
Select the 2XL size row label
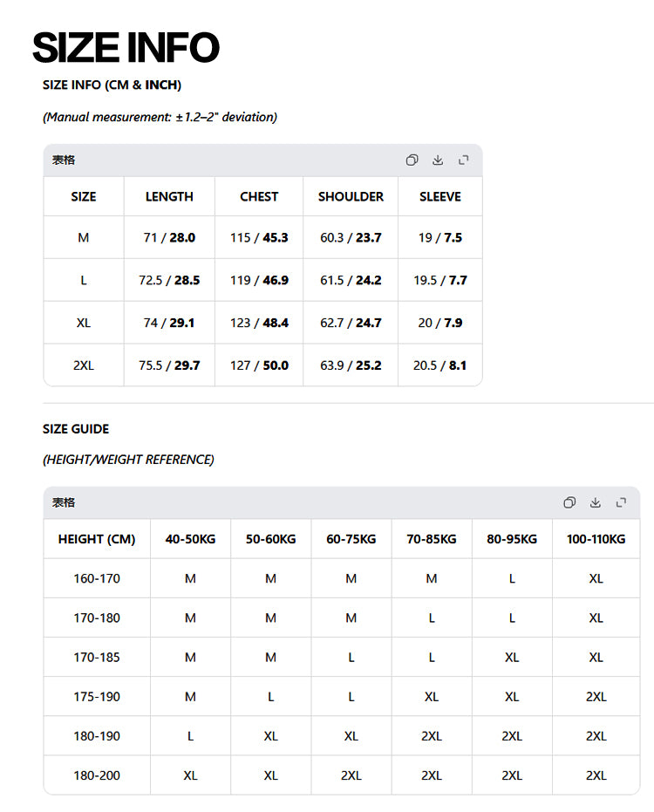pyautogui.click(x=84, y=365)
